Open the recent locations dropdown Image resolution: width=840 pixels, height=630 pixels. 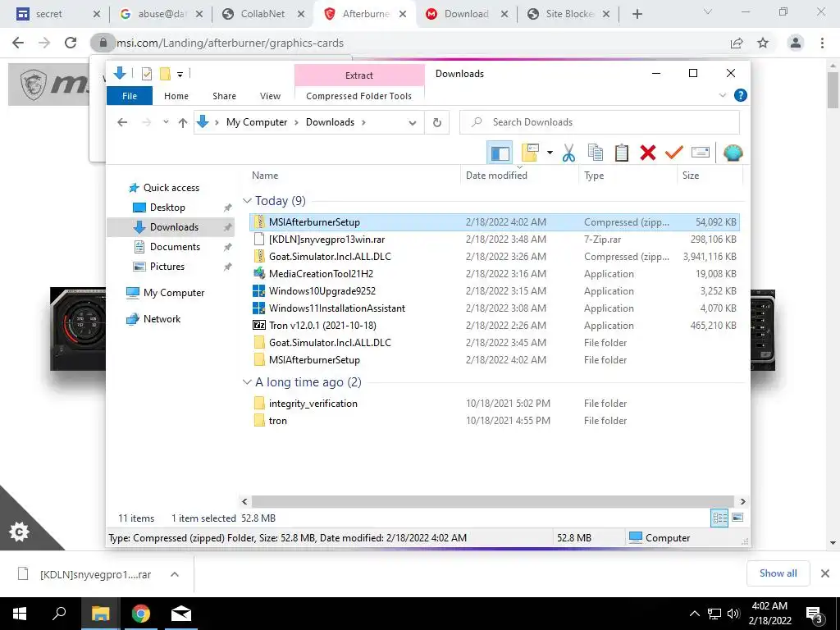click(x=166, y=122)
